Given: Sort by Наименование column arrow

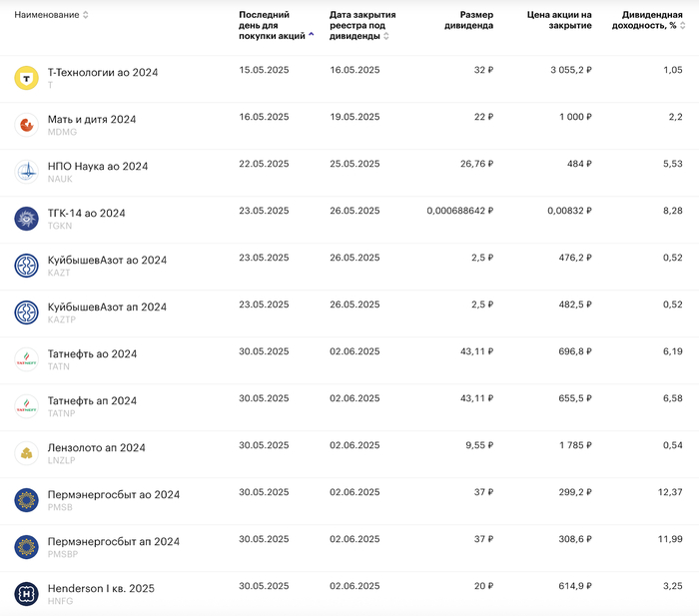Looking at the screenshot, I should tap(86, 15).
